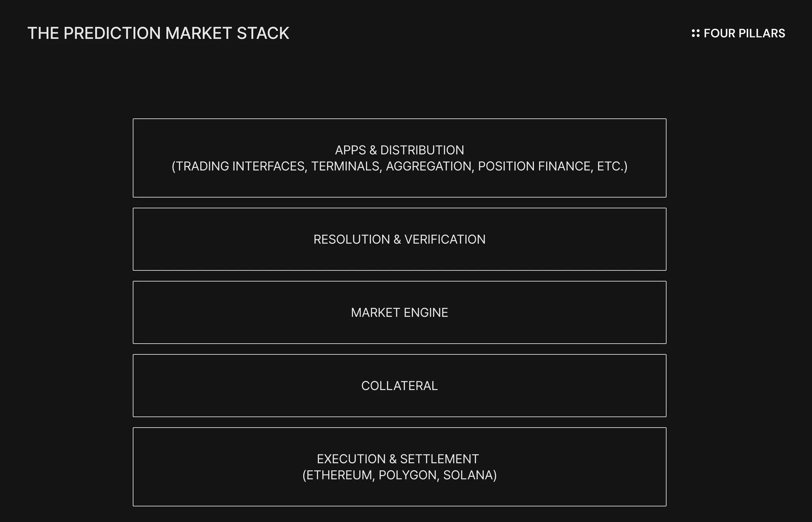Select the MARKET ENGINE layer
The width and height of the screenshot is (812, 522).
(399, 313)
